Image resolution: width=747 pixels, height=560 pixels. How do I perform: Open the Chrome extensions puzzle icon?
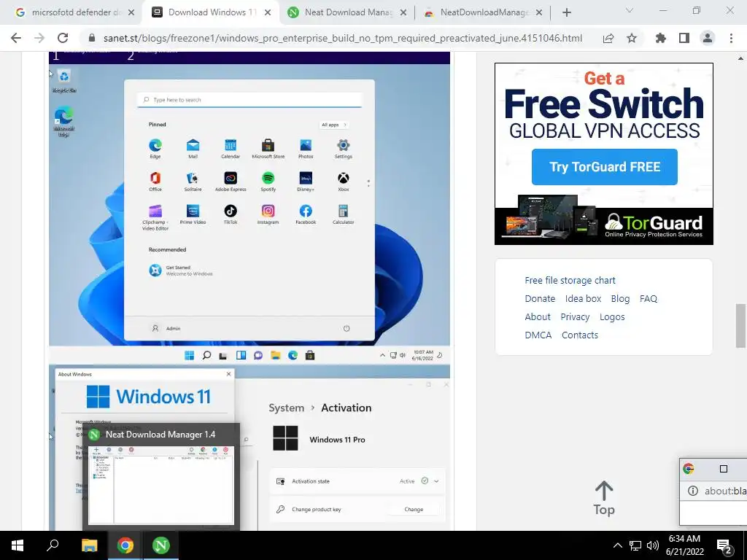[x=661, y=38]
